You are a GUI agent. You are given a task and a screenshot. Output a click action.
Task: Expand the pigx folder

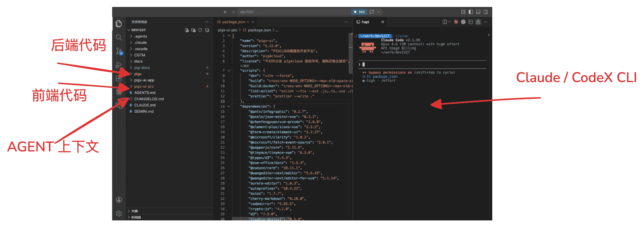[x=138, y=74]
